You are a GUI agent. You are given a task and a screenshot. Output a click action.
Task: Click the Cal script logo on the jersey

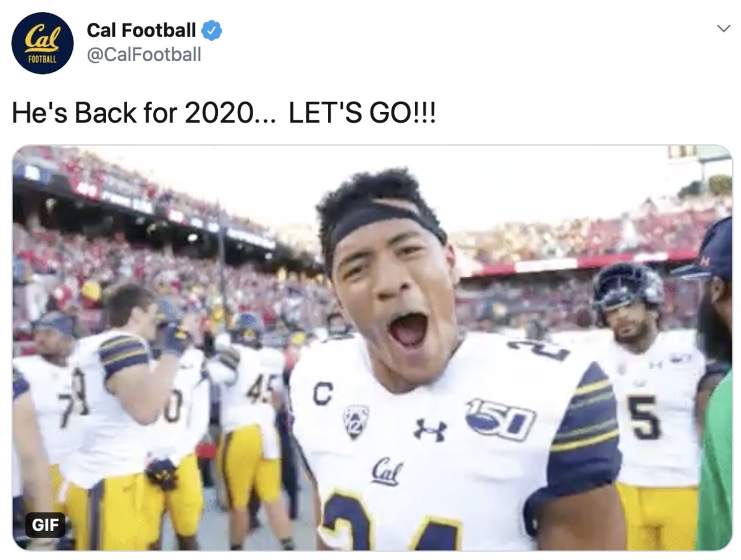click(x=387, y=472)
